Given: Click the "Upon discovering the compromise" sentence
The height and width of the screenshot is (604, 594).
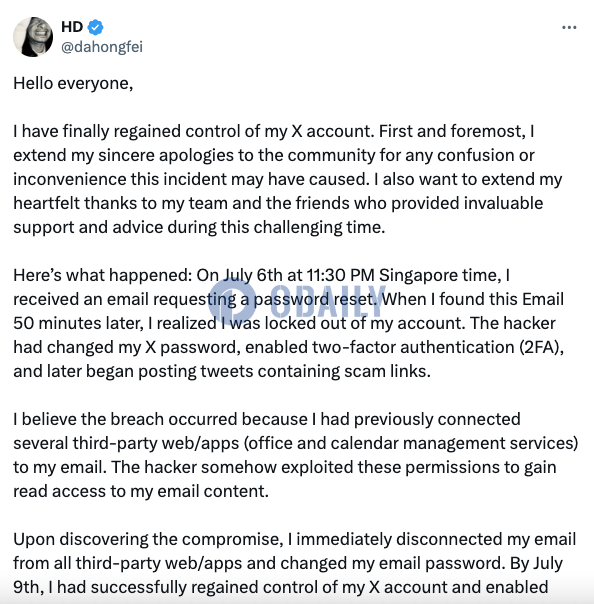Looking at the screenshot, I should tap(148, 539).
